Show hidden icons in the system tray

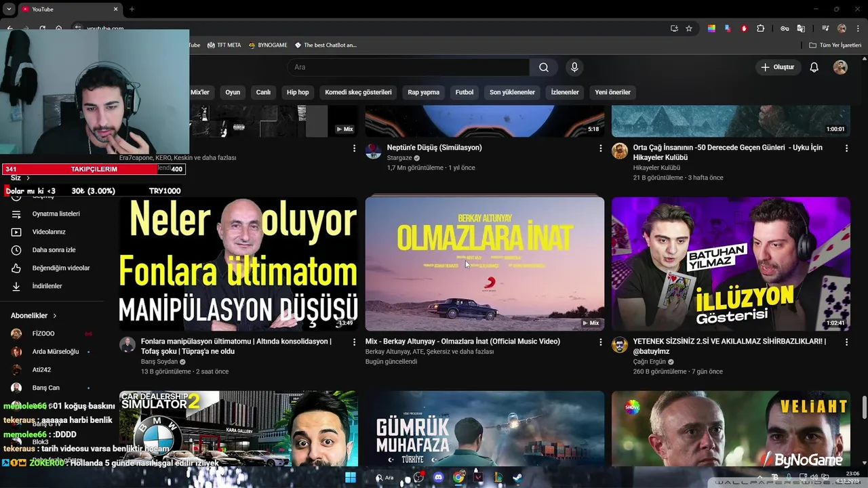point(759,477)
